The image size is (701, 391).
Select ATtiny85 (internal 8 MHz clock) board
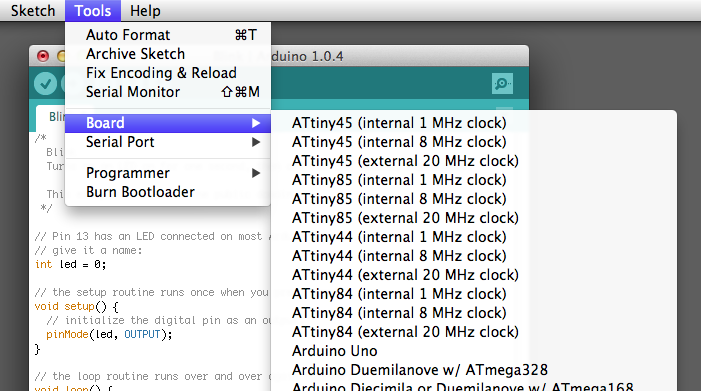474,199
